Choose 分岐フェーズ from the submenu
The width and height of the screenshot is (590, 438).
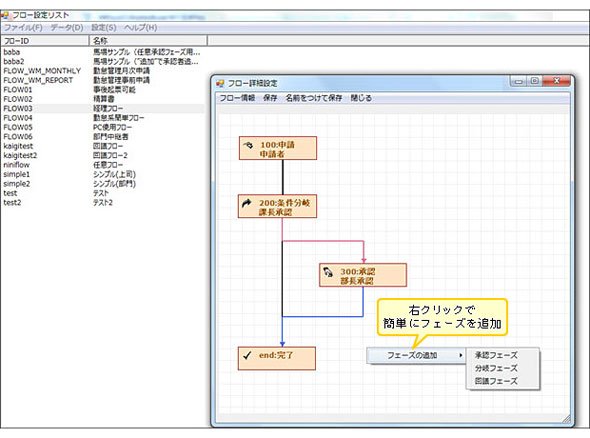(496, 368)
